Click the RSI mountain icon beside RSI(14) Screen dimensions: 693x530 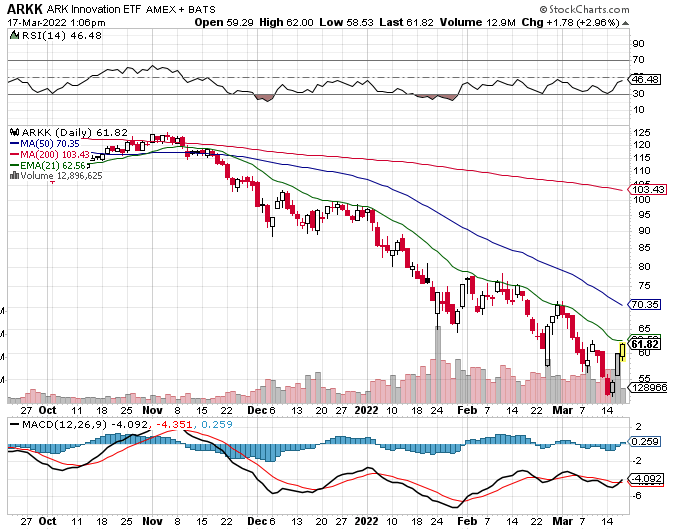click(15, 35)
